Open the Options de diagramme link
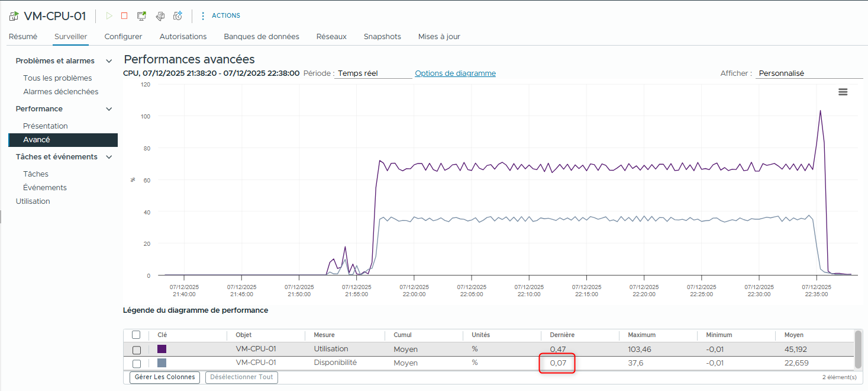 pyautogui.click(x=455, y=73)
